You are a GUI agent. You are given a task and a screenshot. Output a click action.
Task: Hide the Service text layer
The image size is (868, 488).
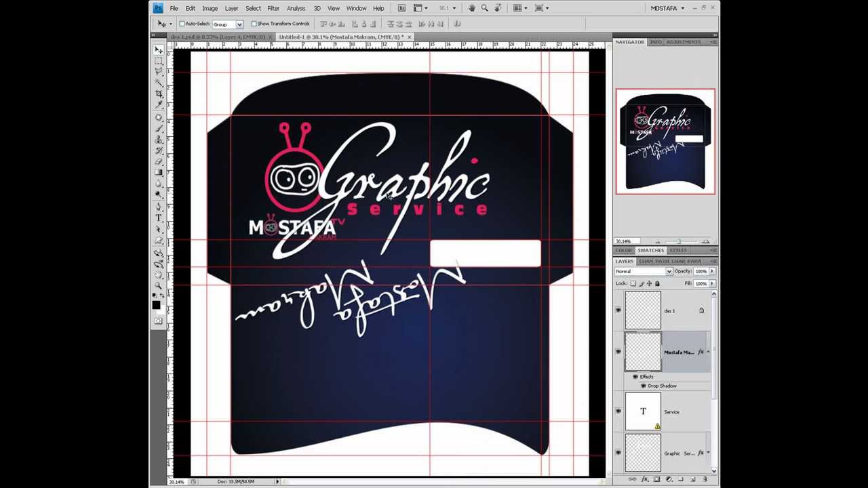(618, 411)
